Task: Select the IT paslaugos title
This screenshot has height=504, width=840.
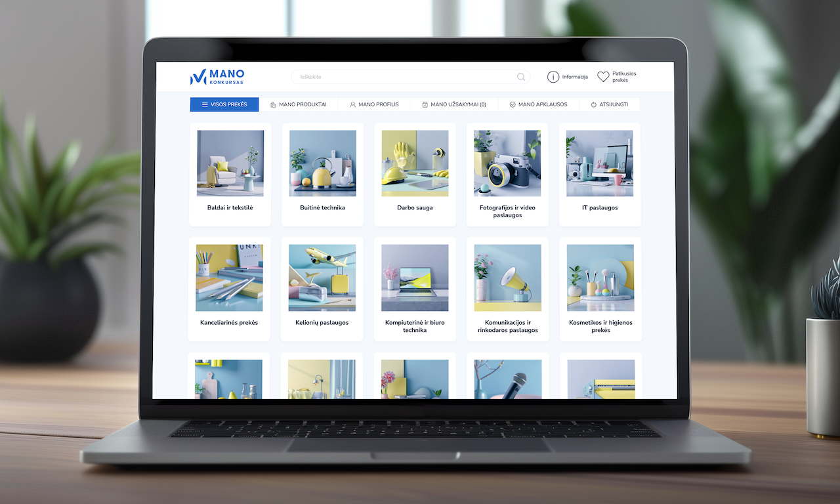Action: 600,207
